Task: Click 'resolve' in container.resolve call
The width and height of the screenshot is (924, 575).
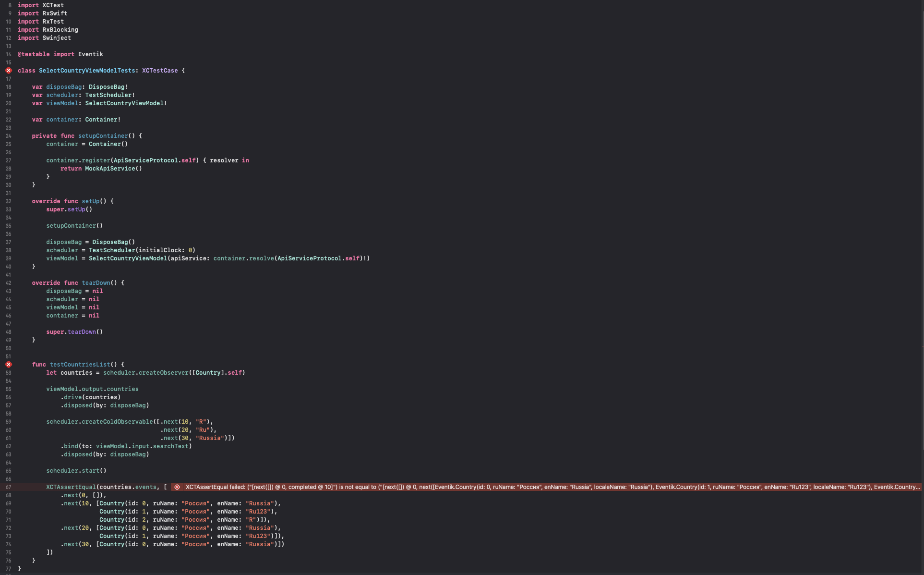Action: click(262, 258)
